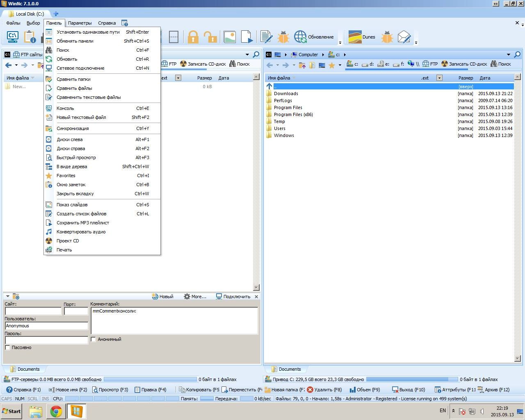
Task: Collapse the FTP connection panel arrow
Action: [x=7, y=297]
